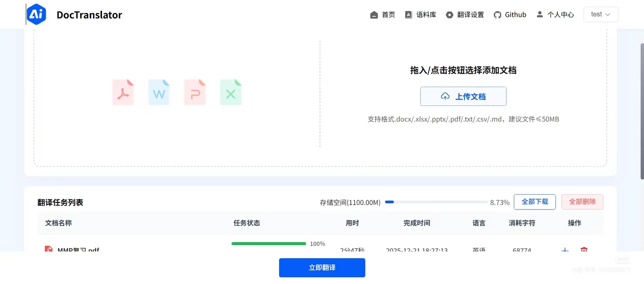
Task: Download the MMP复习.pdf translation via download icon
Action: click(565, 250)
